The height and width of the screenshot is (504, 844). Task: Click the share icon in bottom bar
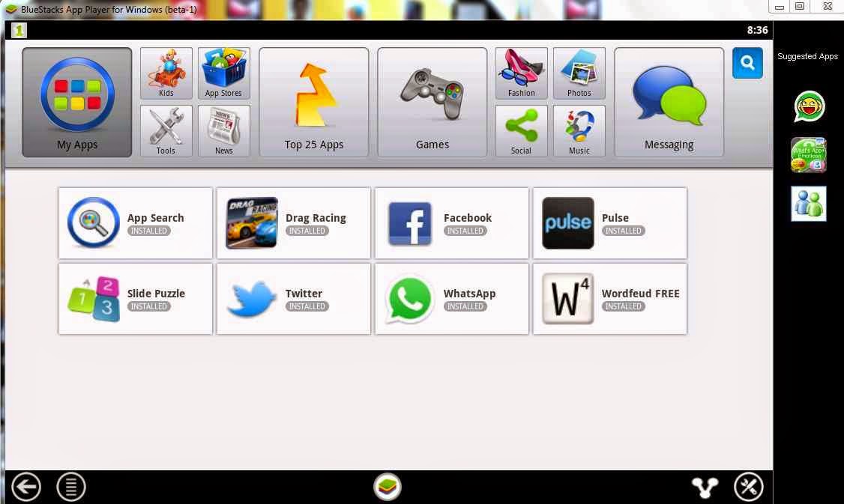tap(705, 488)
